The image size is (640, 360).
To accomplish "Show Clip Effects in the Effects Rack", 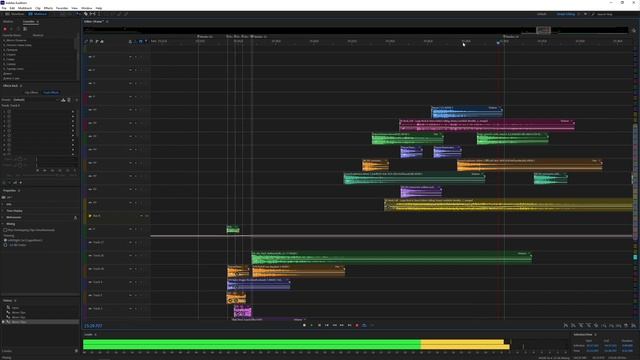I will 31,93.
